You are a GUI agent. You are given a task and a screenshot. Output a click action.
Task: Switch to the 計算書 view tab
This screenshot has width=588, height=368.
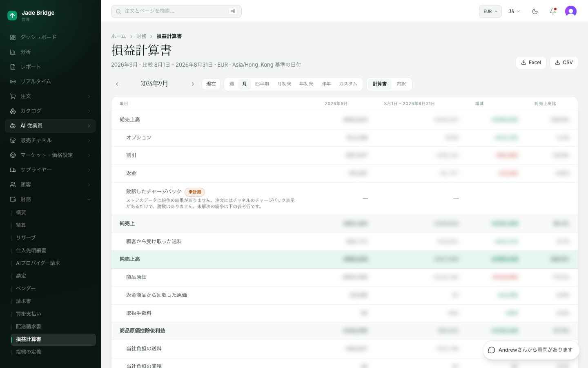(x=380, y=84)
